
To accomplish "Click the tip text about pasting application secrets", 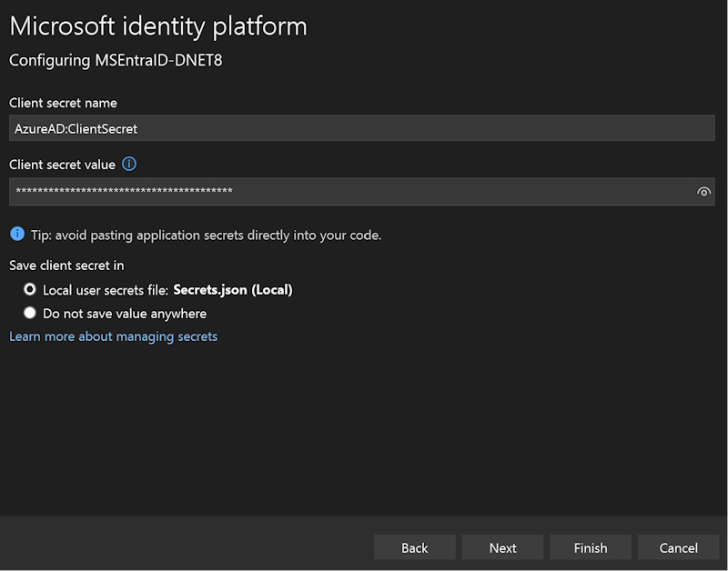I will point(206,235).
